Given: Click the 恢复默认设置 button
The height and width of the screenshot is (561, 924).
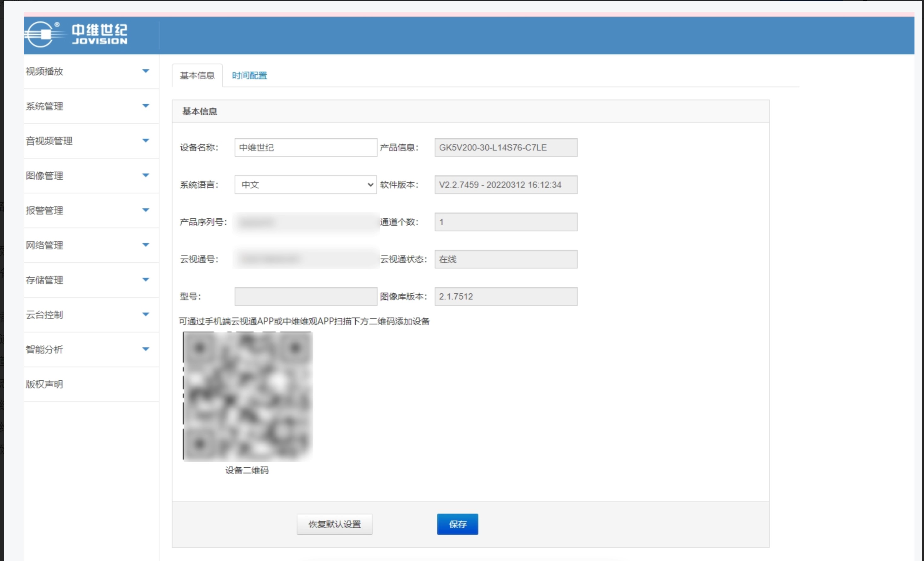Looking at the screenshot, I should [x=335, y=524].
